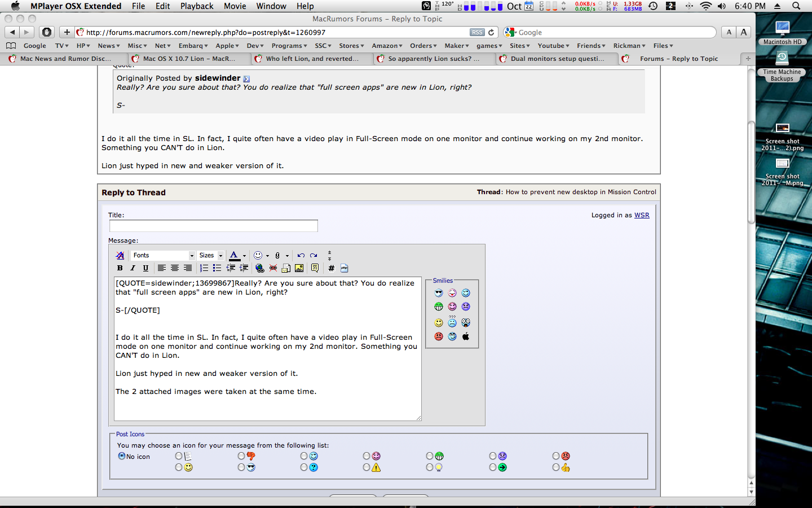Screen dimensions: 812x508
Task: Select the green arrow post icon radio
Action: (493, 467)
